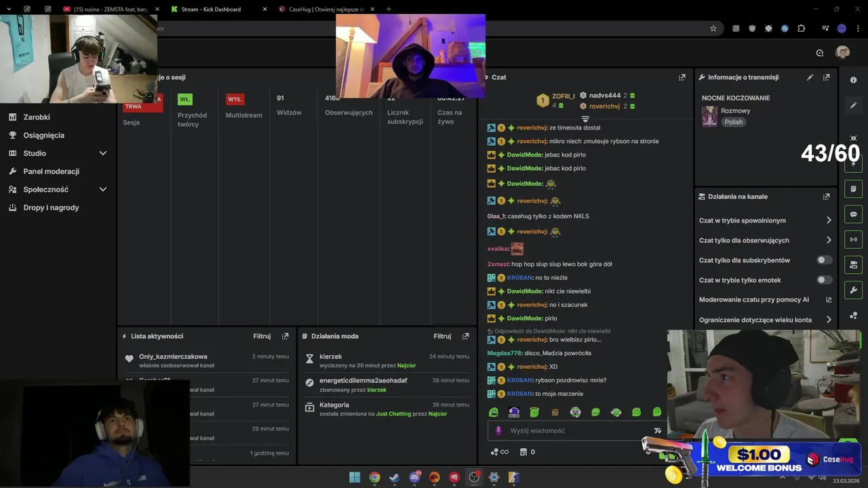Click the Rozmowy category thumbnail

point(709,116)
